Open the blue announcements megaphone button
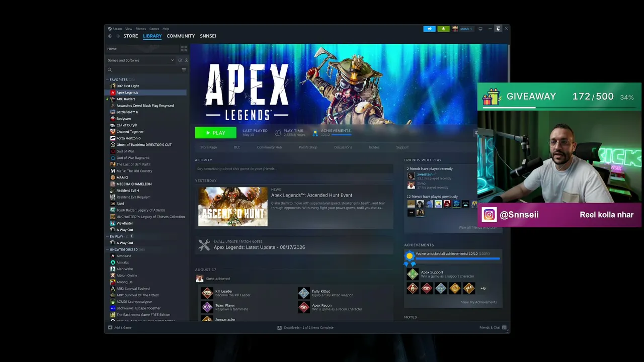Image resolution: width=644 pixels, height=362 pixels. (429, 29)
